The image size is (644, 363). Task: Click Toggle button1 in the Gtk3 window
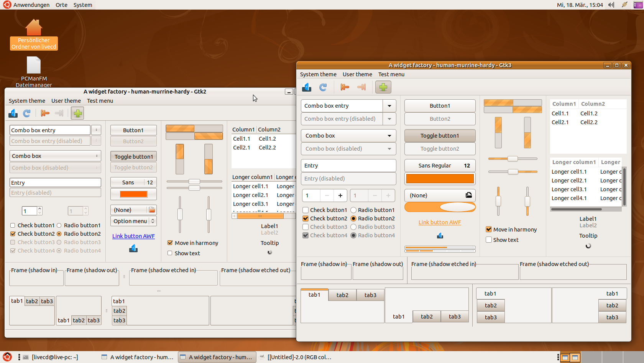[440, 136]
